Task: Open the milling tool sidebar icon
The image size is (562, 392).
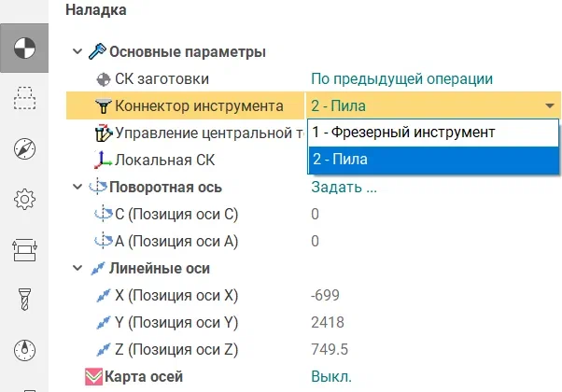Action: tap(24, 300)
